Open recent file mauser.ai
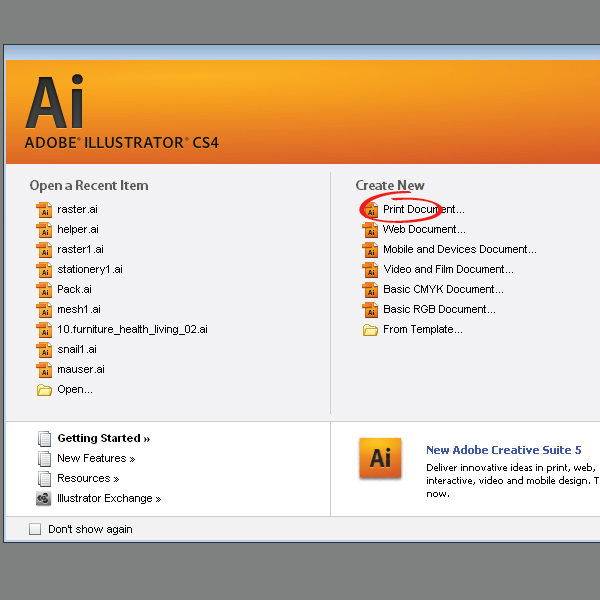The image size is (600, 600). click(81, 369)
